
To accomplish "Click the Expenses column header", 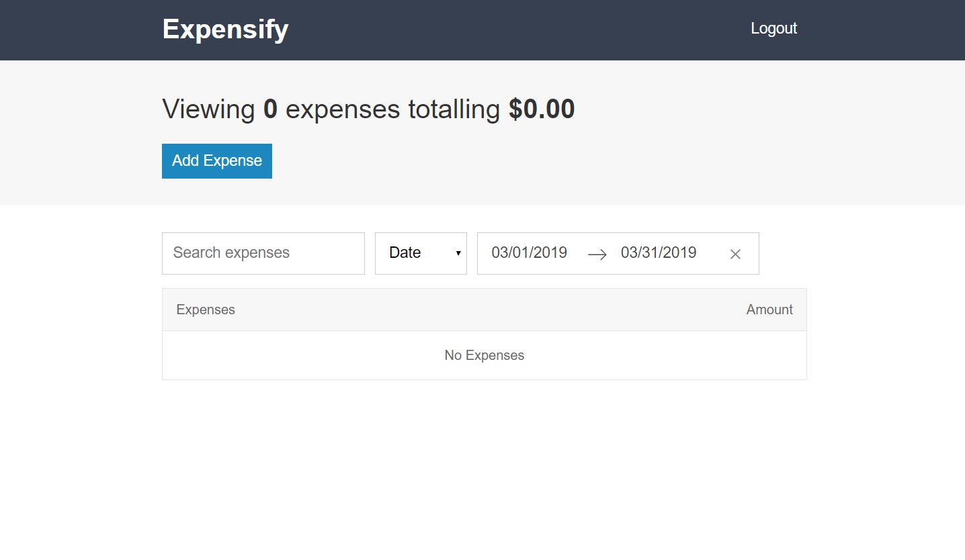I will (x=206, y=310).
